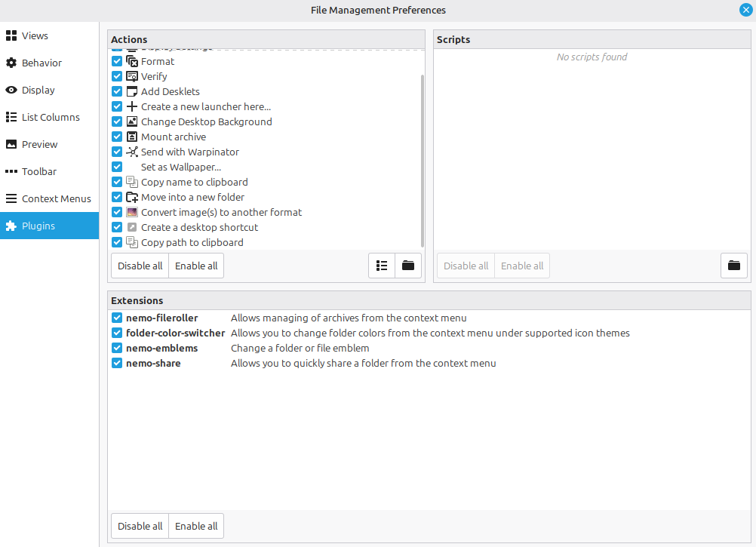This screenshot has height=547, width=756.
Task: Open the scripts folder via the folder icon
Action: 733,266
